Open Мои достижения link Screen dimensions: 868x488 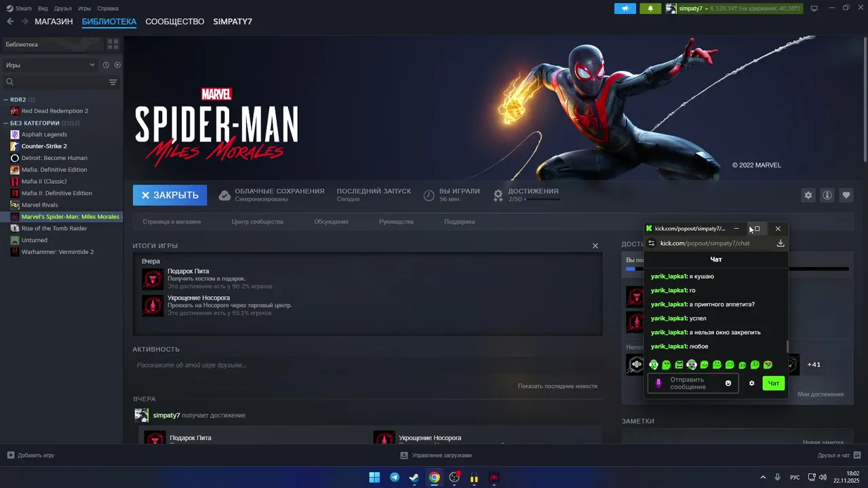[x=821, y=394]
